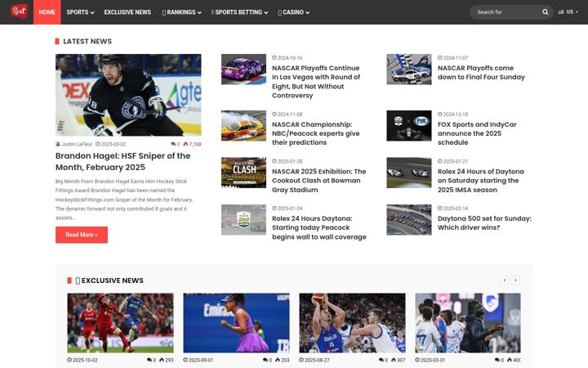This screenshot has width=588, height=368.
Task: Click flame icon showing 293 views
Action: (162, 360)
